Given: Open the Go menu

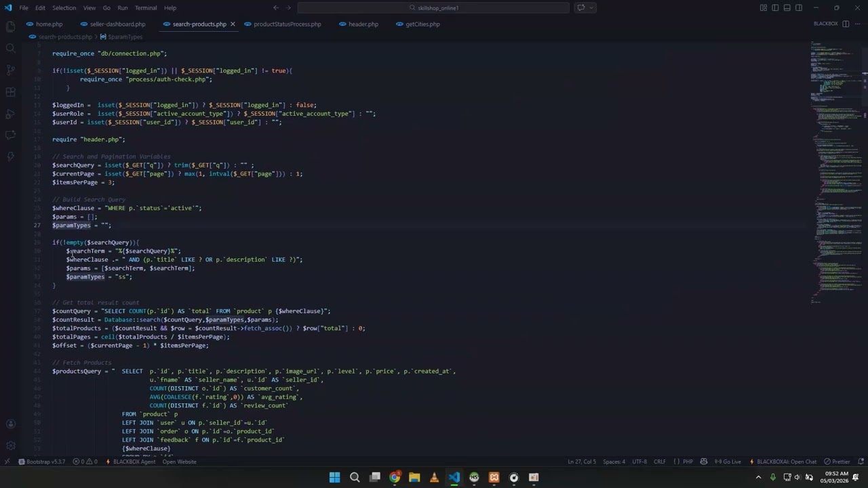Looking at the screenshot, I should (x=106, y=7).
